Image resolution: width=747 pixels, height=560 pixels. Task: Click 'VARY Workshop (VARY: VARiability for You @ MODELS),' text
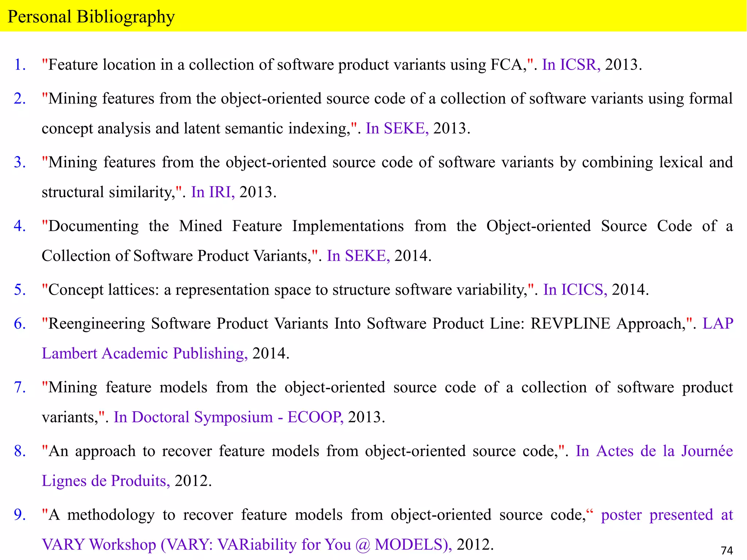247,545
